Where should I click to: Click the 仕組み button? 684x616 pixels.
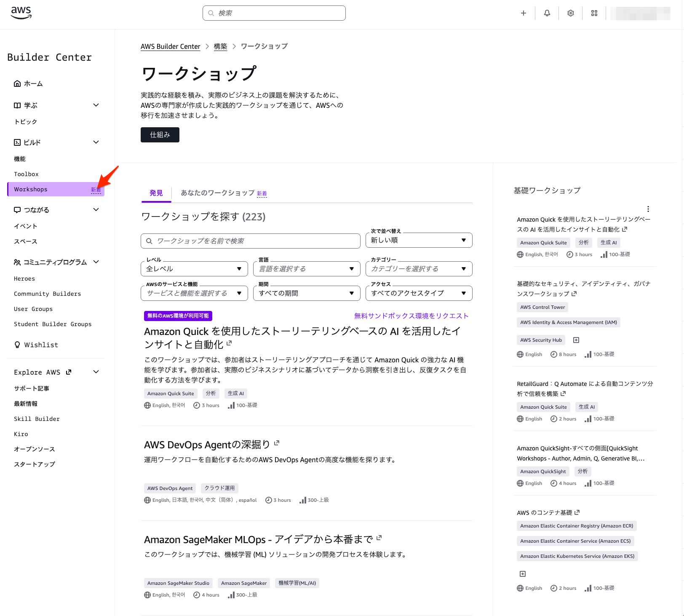click(160, 135)
